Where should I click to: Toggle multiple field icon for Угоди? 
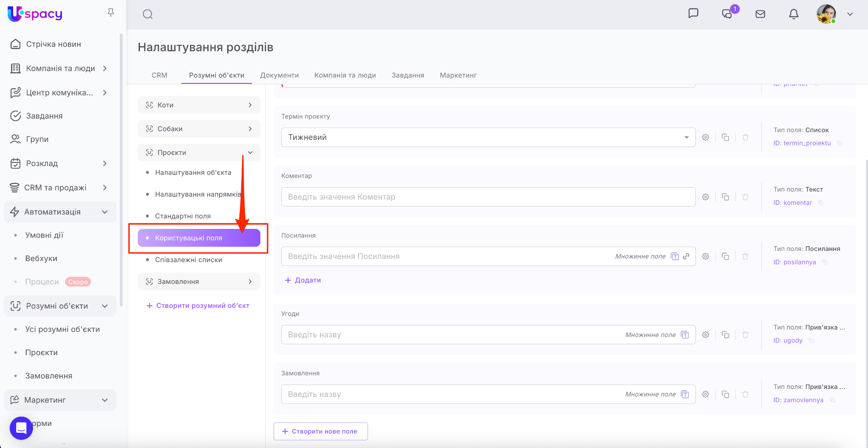pos(685,335)
